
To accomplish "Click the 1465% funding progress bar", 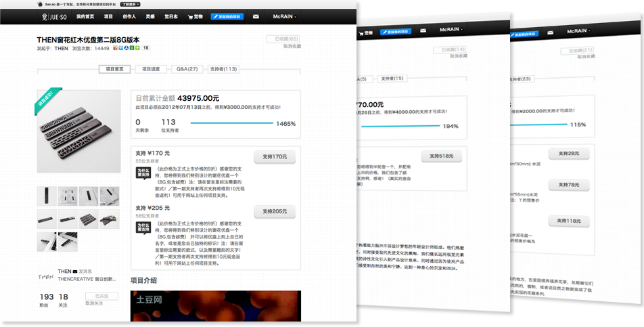I will pos(231,123).
